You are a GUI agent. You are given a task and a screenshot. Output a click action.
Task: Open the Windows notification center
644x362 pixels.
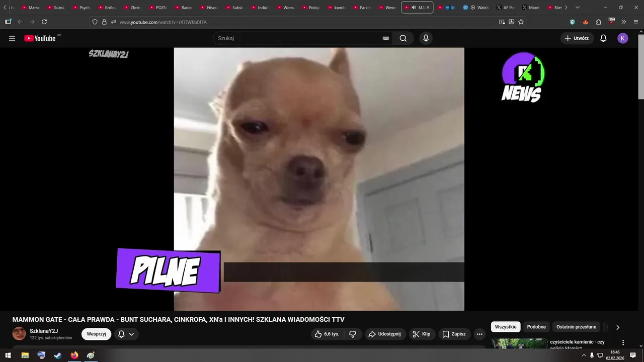coord(633,355)
